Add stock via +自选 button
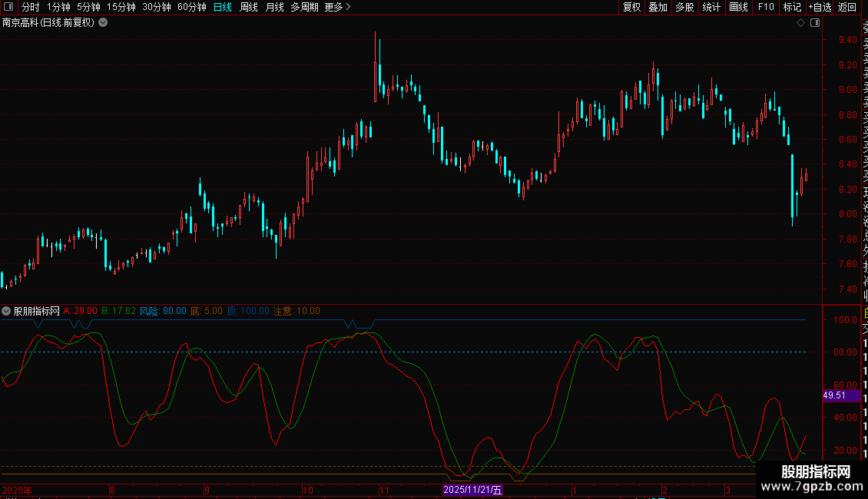The image size is (868, 499). point(820,7)
